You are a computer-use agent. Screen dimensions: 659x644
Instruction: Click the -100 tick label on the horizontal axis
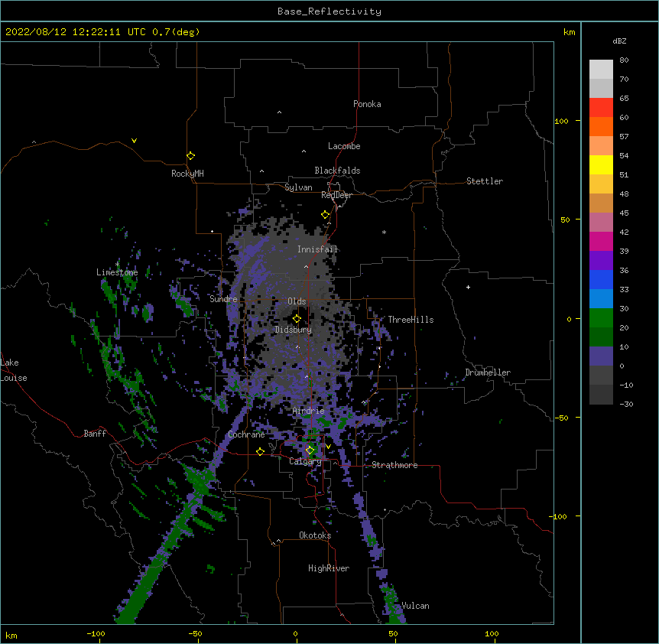[x=96, y=634]
